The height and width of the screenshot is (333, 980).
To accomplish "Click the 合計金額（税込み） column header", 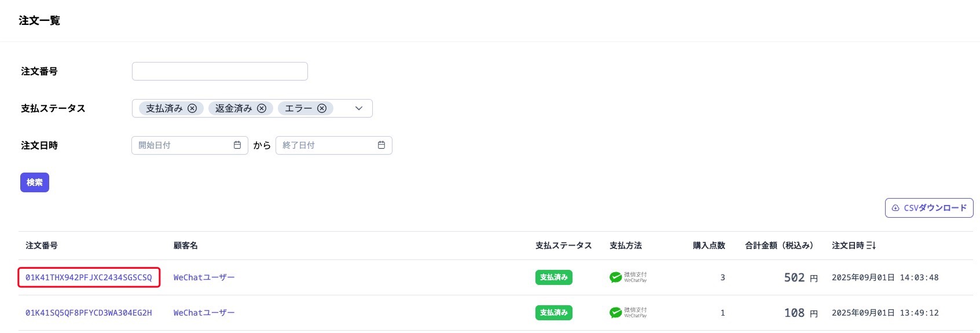I will click(x=779, y=246).
